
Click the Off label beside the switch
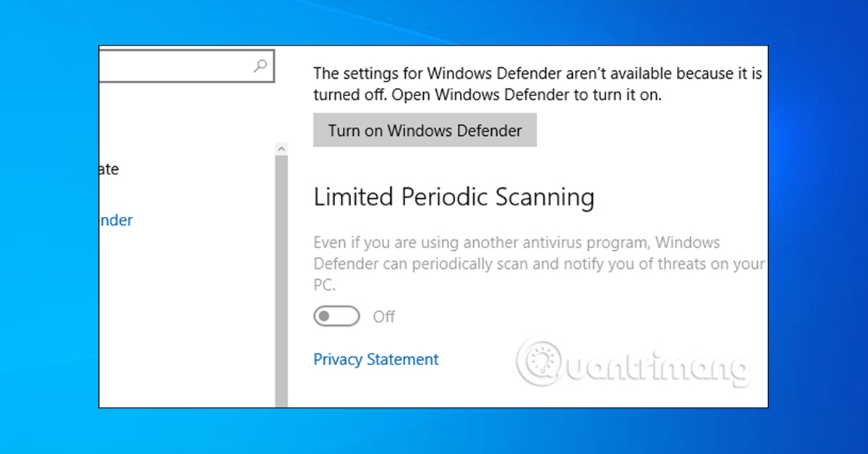click(x=384, y=317)
